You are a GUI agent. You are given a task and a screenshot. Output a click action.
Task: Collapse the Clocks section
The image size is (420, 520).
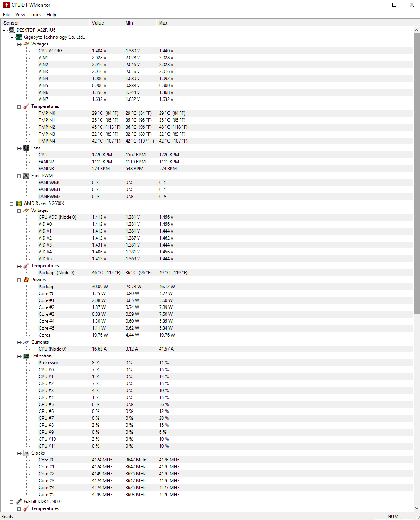click(19, 453)
